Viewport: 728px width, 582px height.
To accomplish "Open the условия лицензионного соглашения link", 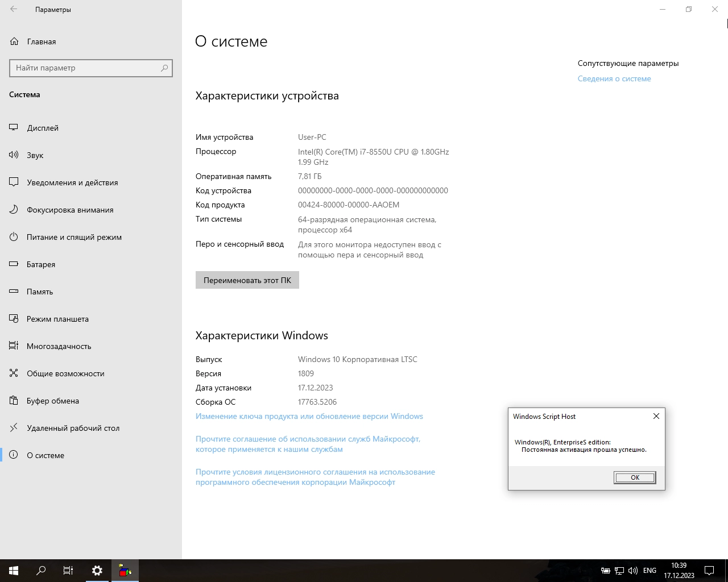I will [x=315, y=477].
